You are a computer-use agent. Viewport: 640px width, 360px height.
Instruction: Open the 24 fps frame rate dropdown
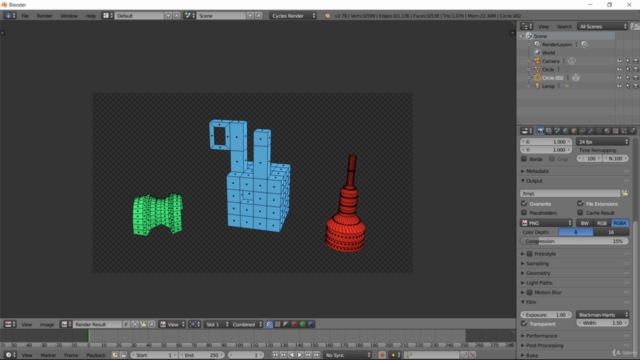[x=602, y=142]
